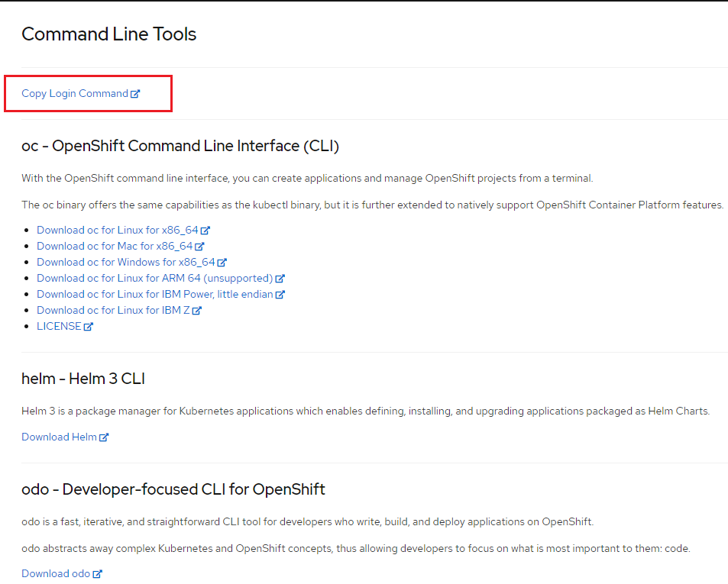Click external icon after IBM Power link
Image resolution: width=728 pixels, height=584 pixels.
280,295
